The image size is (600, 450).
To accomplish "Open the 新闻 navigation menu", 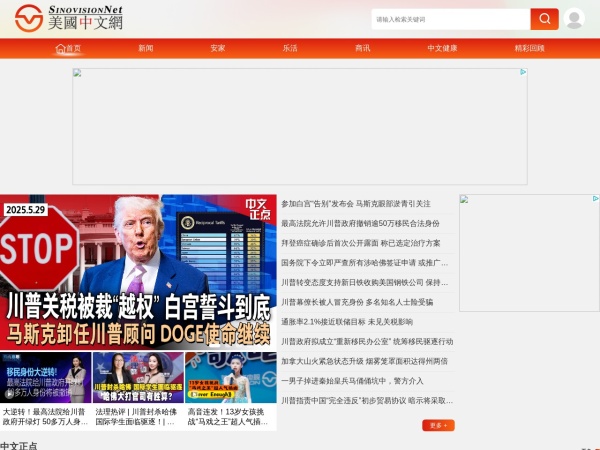I will (x=145, y=48).
